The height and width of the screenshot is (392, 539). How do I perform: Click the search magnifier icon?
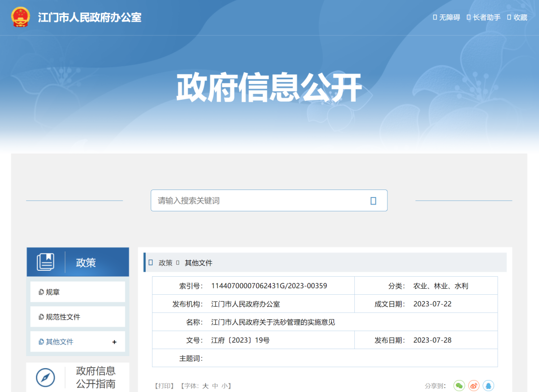373,200
